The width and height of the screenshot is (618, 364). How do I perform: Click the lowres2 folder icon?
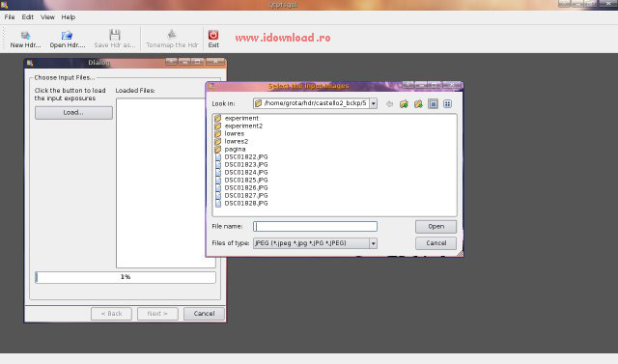point(218,141)
